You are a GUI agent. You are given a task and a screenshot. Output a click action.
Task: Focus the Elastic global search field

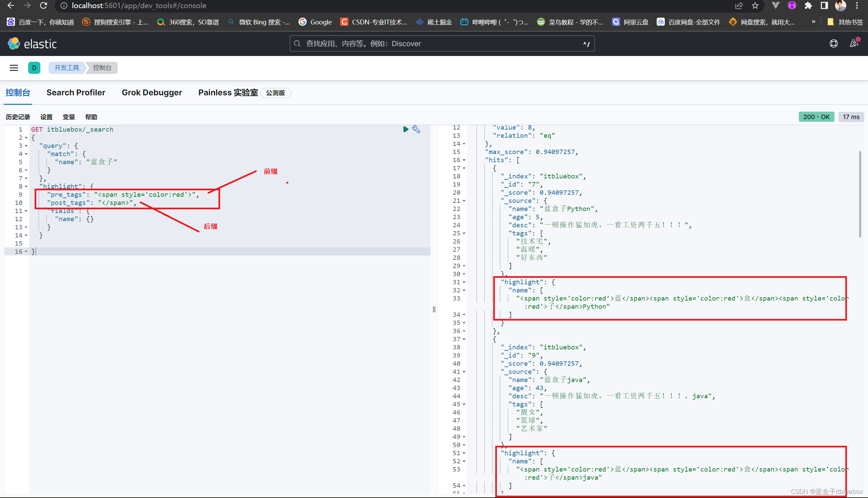click(x=442, y=43)
